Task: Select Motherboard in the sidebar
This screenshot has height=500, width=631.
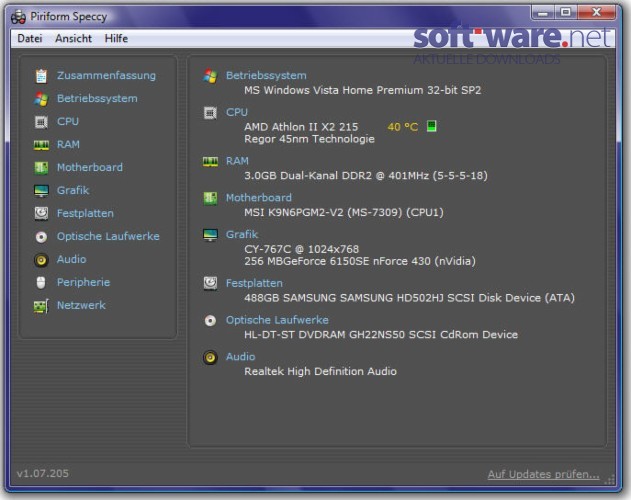Action: [x=90, y=167]
